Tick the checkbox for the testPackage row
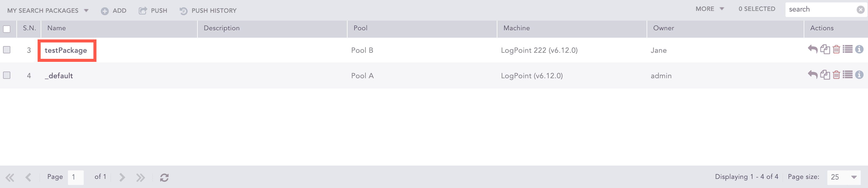 [7, 50]
